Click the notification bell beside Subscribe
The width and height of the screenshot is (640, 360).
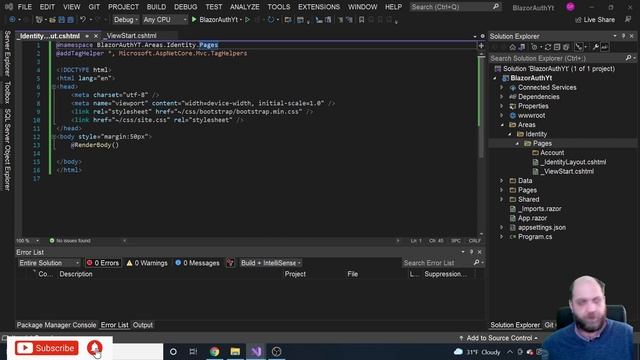[95, 348]
